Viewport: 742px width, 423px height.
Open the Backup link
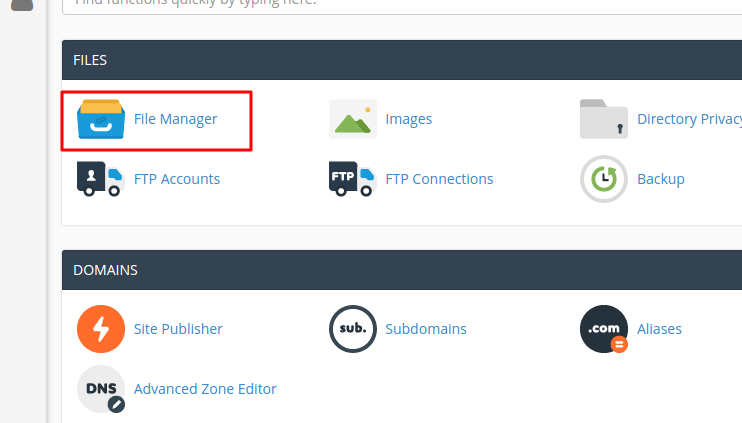pos(661,179)
